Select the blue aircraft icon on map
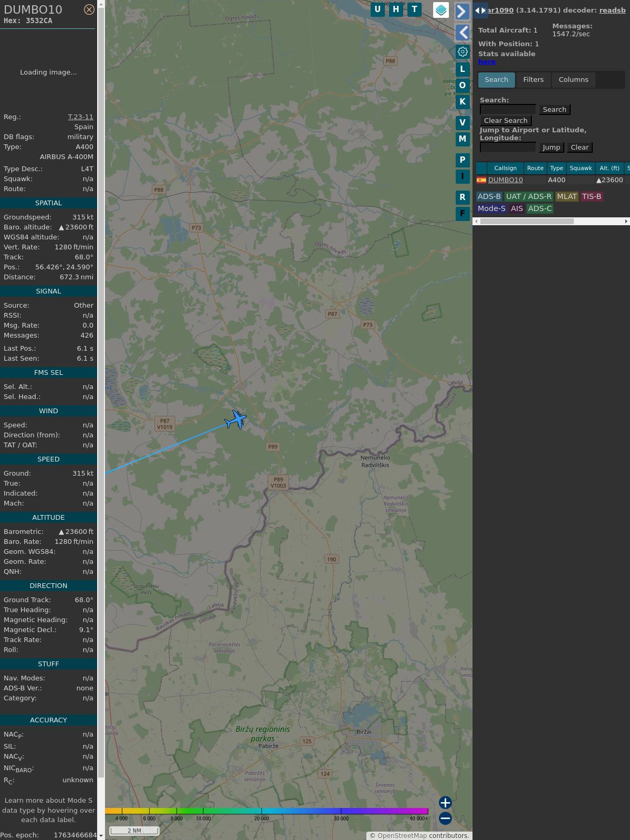Image resolution: width=630 pixels, height=840 pixels. (x=236, y=419)
